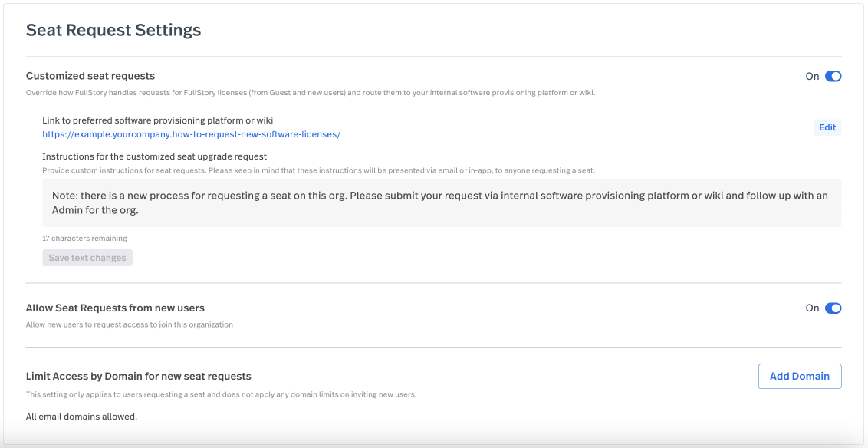This screenshot has width=868, height=448.
Task: Click the blue yourcompany licenses hyperlink
Action: (x=191, y=134)
